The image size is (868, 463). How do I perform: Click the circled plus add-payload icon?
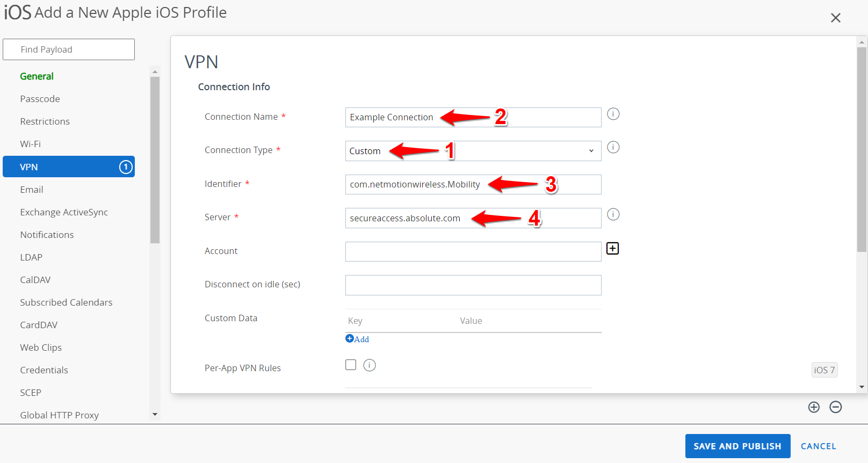point(814,407)
